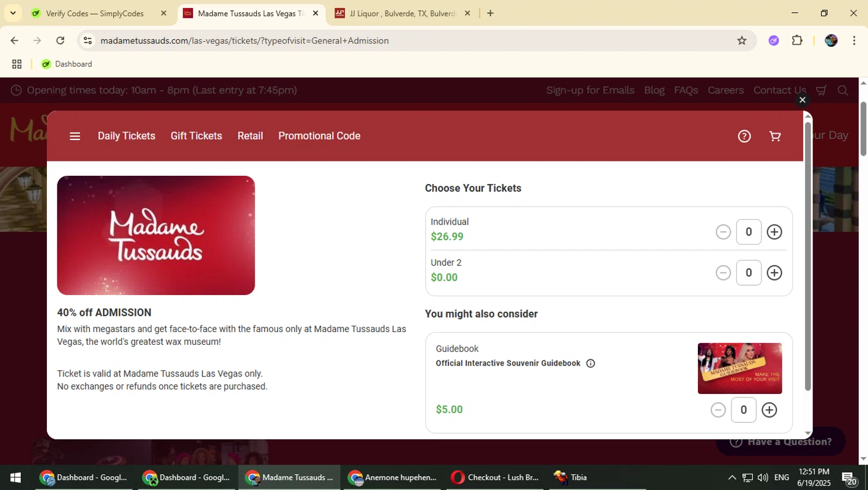This screenshot has height=490, width=868.
Task: Show hidden system tray icons
Action: point(732,477)
